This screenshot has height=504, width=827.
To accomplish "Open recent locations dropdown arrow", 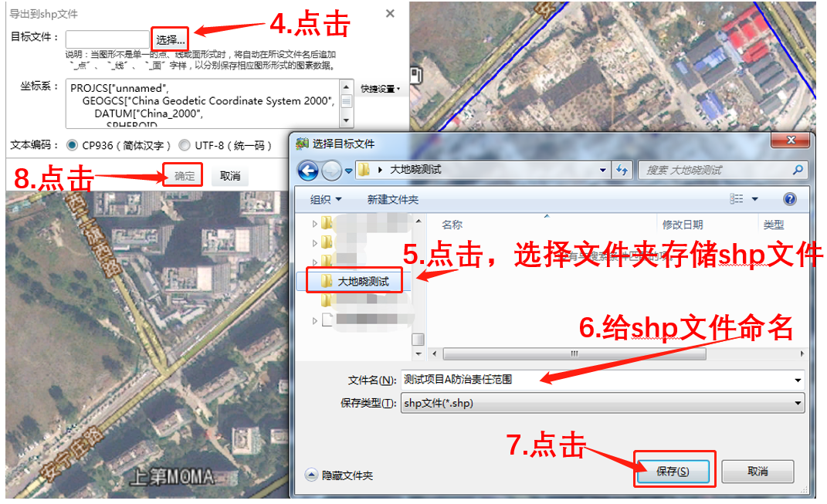I will 348,171.
